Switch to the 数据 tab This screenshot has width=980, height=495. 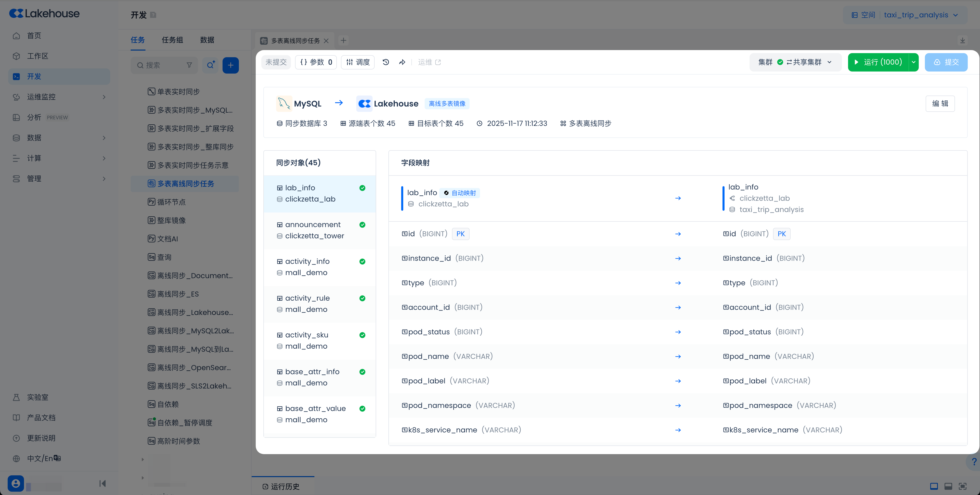coord(207,40)
